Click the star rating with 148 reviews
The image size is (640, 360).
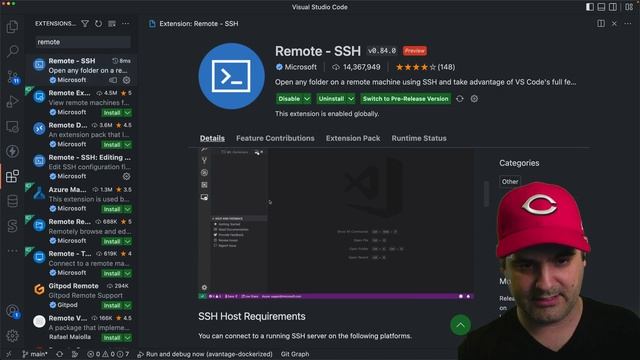pyautogui.click(x=425, y=67)
